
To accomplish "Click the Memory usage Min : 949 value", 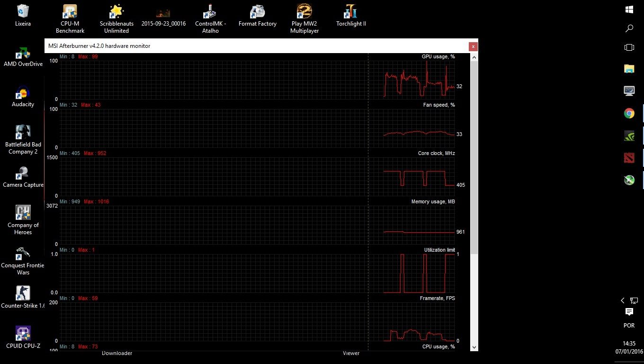I will pos(70,201).
